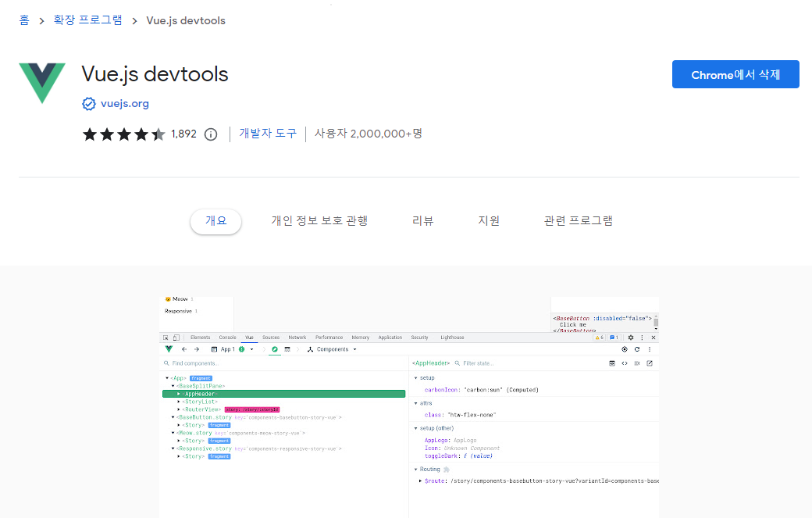The height and width of the screenshot is (518, 812).
Task: Click the code preview scrollbar
Action: coord(656,322)
